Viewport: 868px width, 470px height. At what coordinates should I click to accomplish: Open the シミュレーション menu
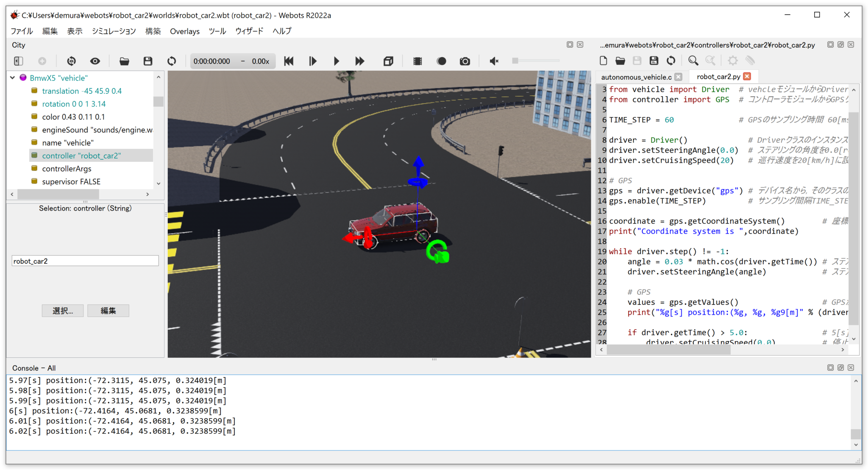click(113, 31)
